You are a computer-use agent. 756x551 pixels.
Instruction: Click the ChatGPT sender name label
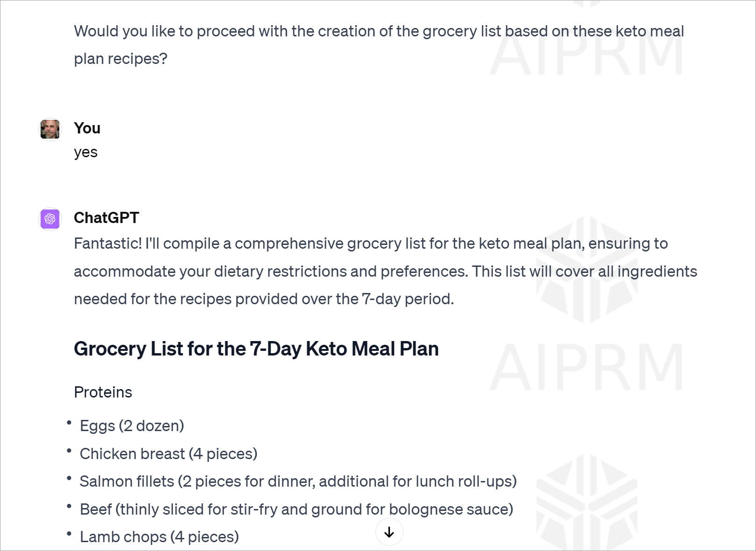(x=106, y=217)
